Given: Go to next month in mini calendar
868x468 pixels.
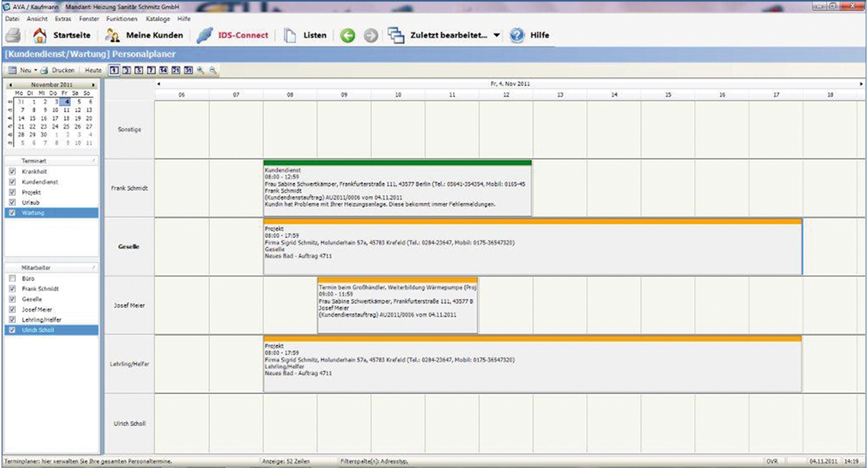Looking at the screenshot, I should (x=94, y=85).
